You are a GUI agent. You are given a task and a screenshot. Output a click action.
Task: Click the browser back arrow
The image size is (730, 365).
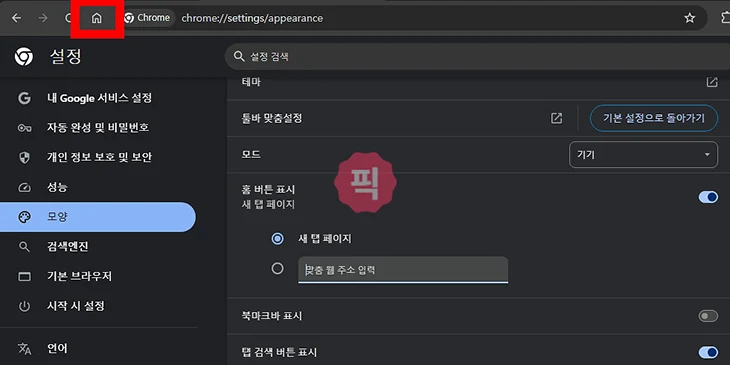coord(17,18)
